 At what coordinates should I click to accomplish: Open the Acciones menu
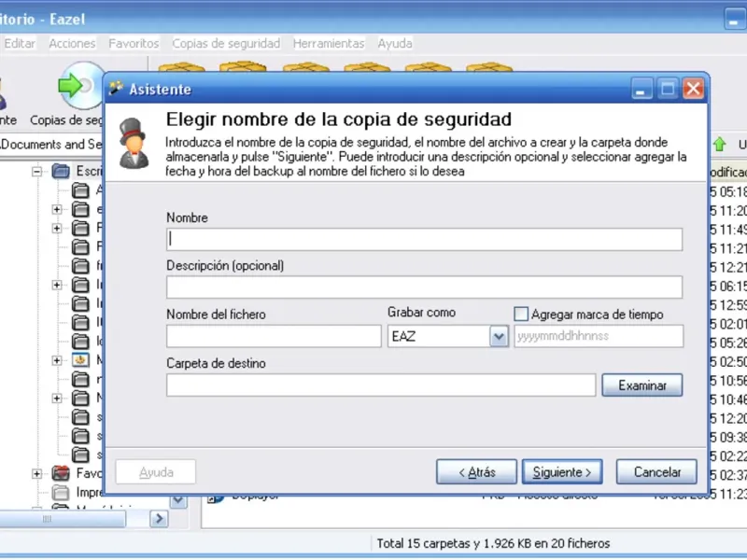tap(73, 43)
